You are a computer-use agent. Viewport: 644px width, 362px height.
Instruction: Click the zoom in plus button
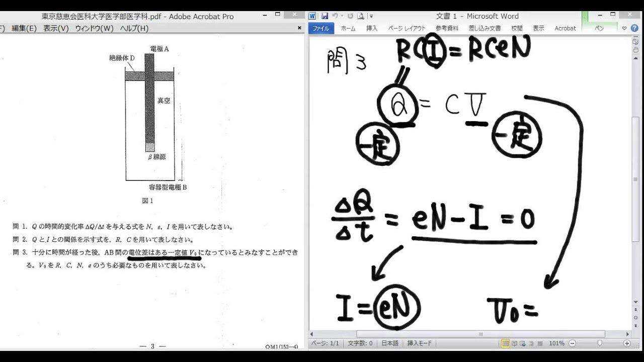tap(627, 343)
